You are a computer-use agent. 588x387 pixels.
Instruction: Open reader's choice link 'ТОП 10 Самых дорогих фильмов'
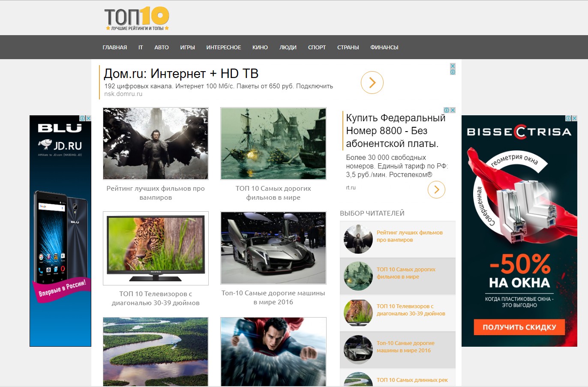tap(406, 273)
